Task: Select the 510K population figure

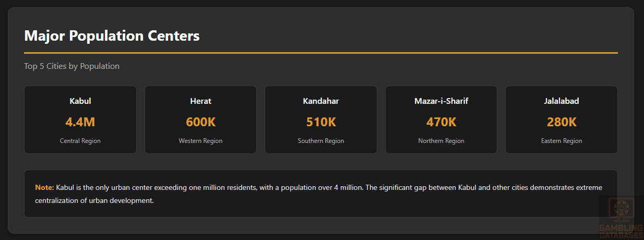Action: (321, 122)
